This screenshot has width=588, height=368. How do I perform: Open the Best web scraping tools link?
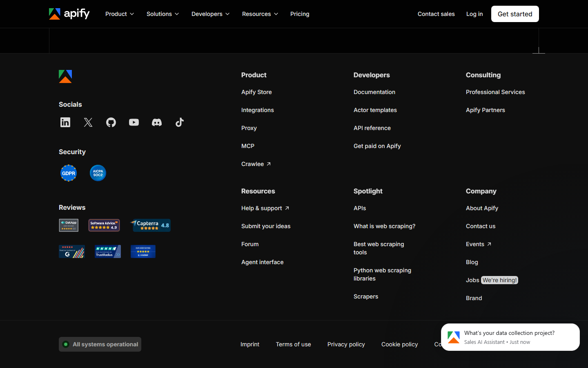click(x=379, y=248)
